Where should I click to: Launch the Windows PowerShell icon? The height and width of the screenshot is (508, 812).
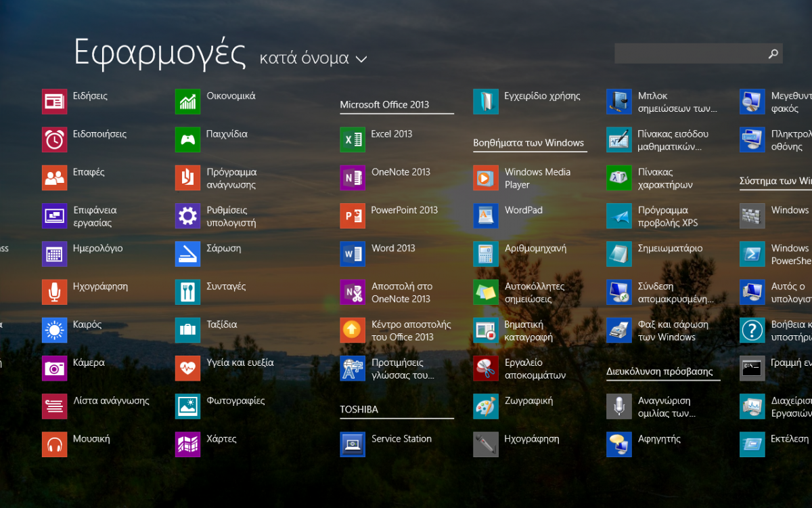coord(752,254)
